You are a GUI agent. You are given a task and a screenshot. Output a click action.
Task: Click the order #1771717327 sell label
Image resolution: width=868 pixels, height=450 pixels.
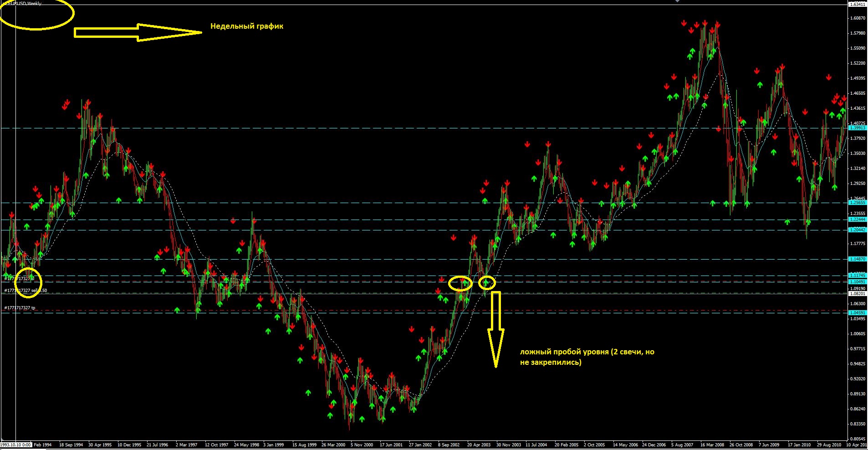[26, 290]
